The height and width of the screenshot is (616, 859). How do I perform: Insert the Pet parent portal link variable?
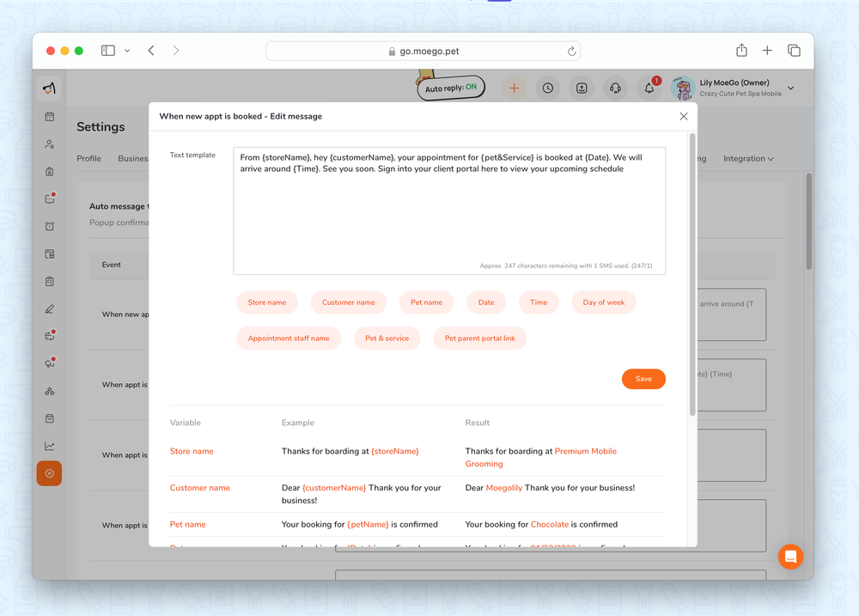[x=482, y=338]
